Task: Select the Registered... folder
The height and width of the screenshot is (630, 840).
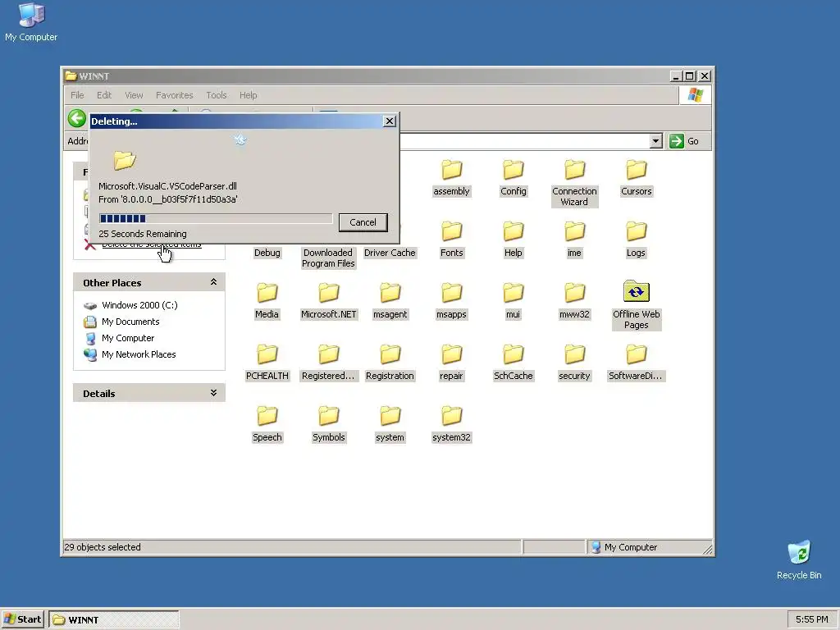Action: click(x=328, y=363)
